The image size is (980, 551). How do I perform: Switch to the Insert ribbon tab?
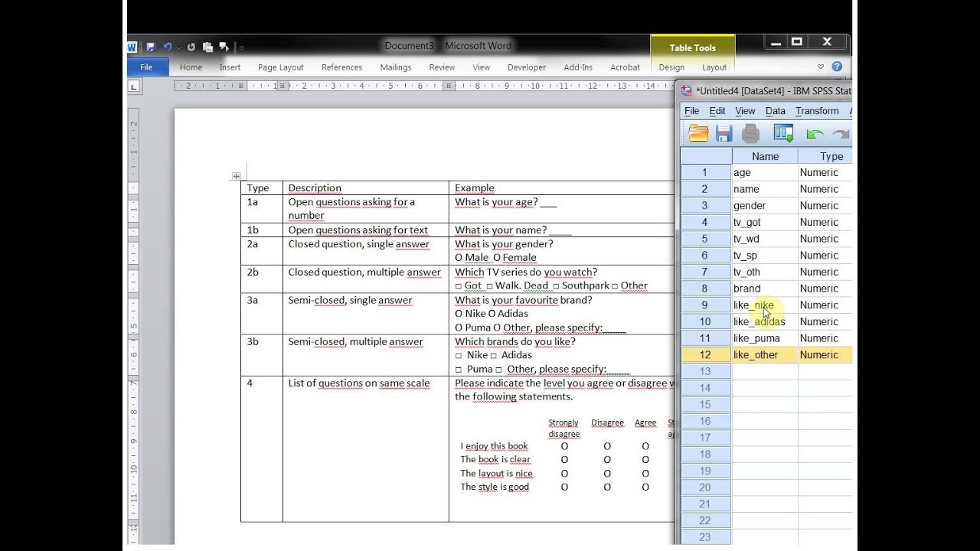click(x=230, y=67)
